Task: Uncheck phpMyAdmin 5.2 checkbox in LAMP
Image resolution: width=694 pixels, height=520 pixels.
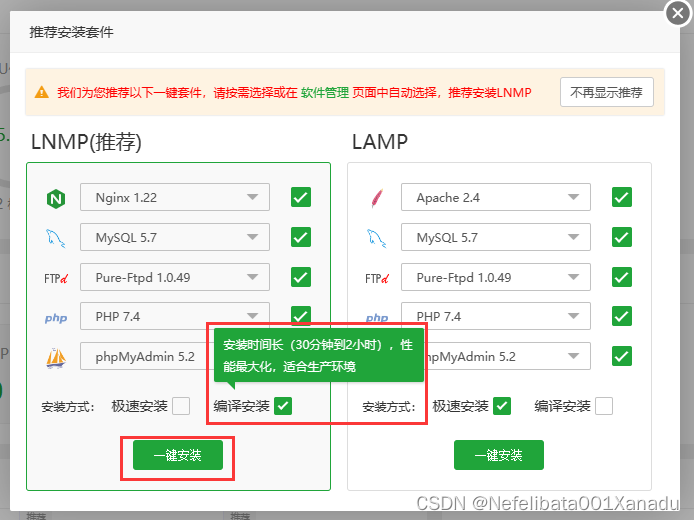Action: pos(622,356)
